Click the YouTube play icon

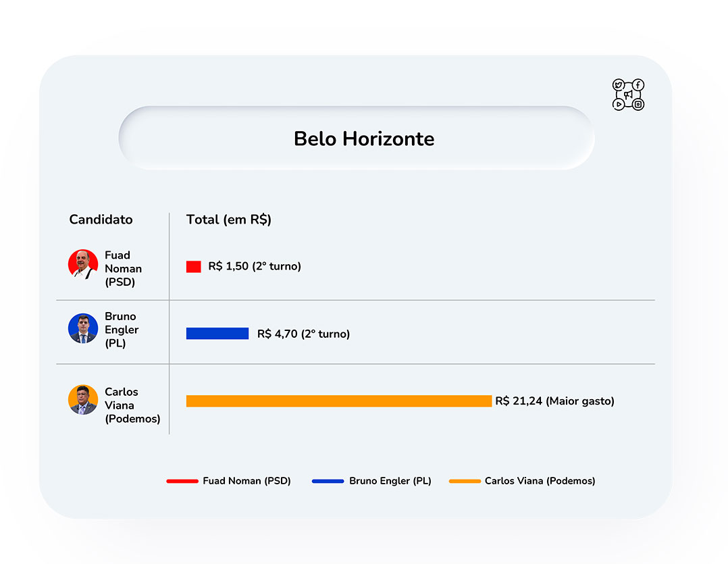[618, 105]
